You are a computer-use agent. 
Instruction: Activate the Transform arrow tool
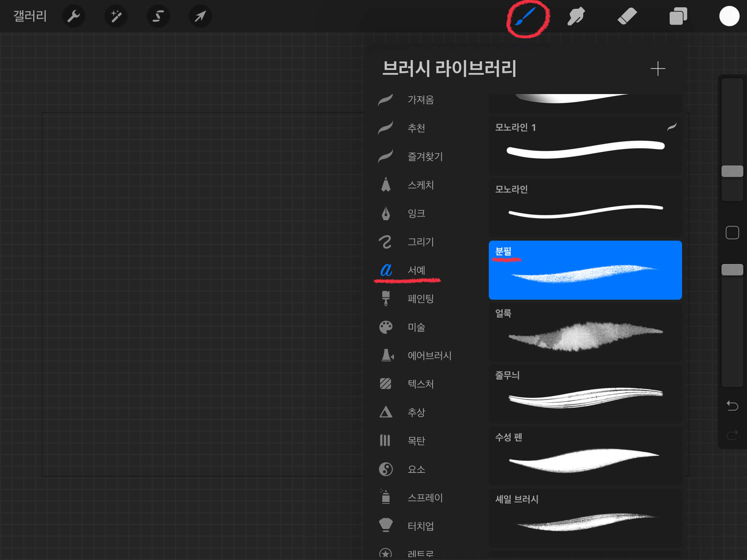(200, 16)
